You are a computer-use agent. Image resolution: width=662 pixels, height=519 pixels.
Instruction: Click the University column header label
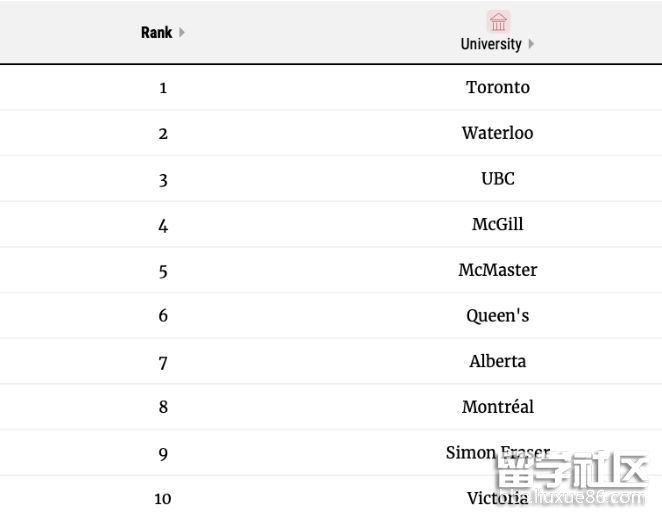coord(491,44)
